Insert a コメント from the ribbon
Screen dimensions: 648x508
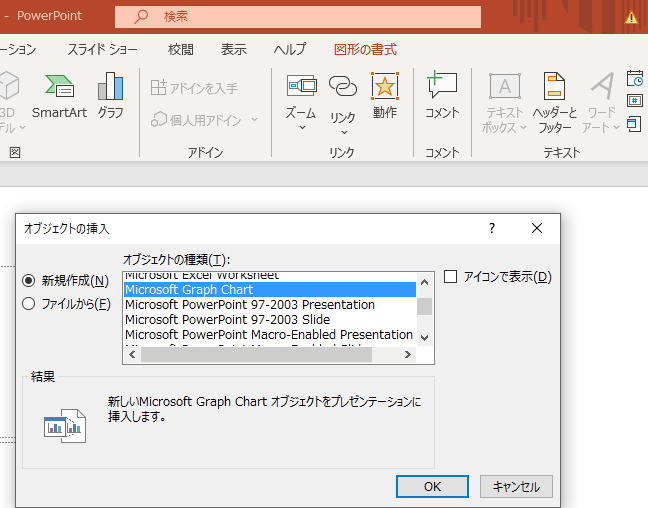coord(442,97)
